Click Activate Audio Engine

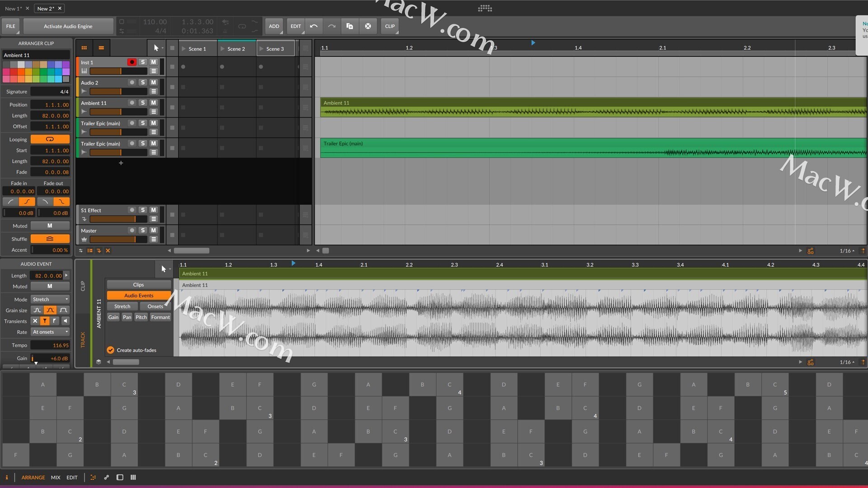(x=68, y=26)
